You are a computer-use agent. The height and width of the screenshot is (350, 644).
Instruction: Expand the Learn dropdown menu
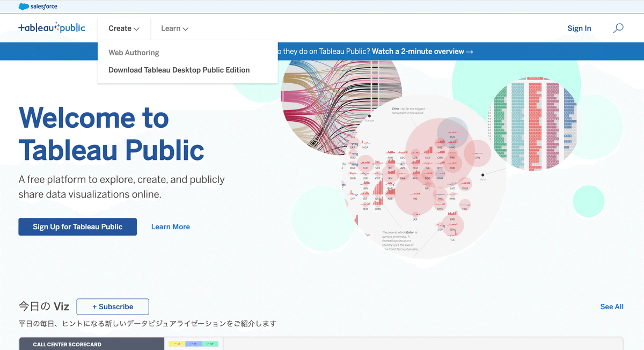click(175, 28)
